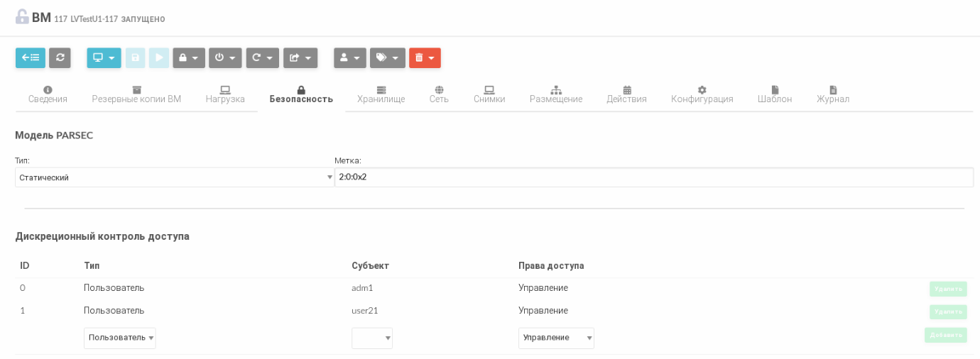Open the lock actions dropdown button
Viewport: 980px width, 359px height.
189,58
